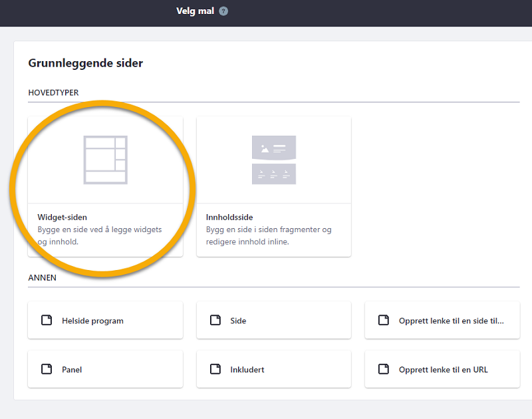Click the icon for Opprett lenke til en side
The height and width of the screenshot is (419, 532).
(x=384, y=321)
